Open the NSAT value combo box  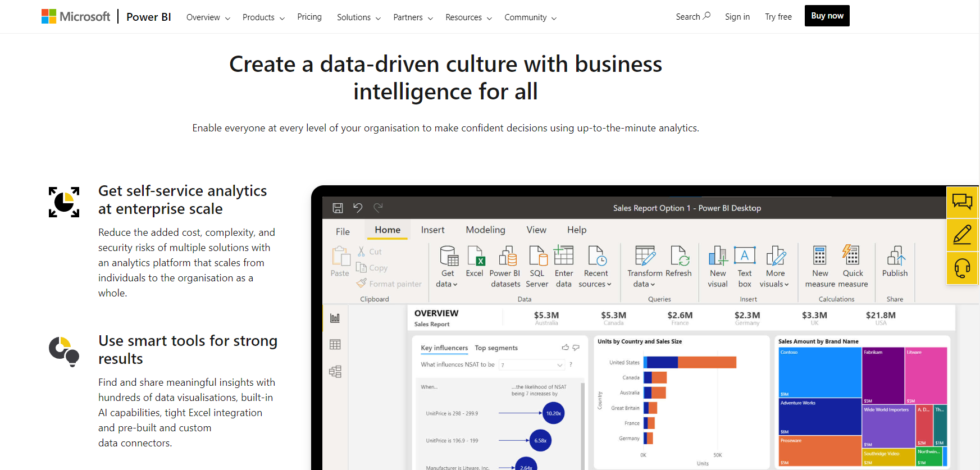coord(532,365)
